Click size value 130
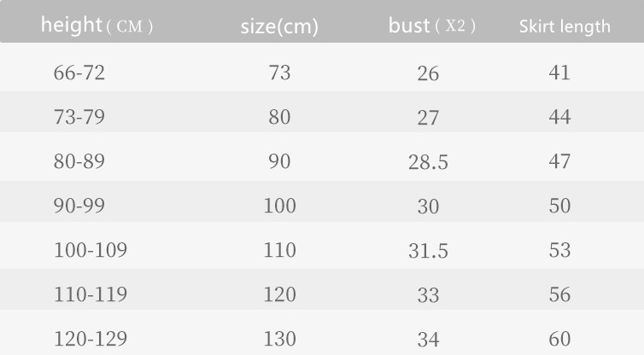Viewport: 644px width, 355px height. click(x=279, y=339)
